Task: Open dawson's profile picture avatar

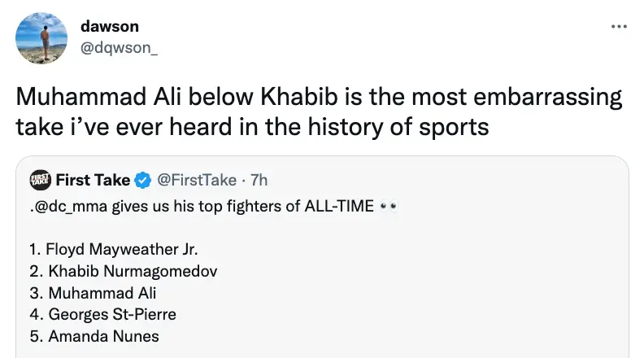Action: (x=43, y=37)
